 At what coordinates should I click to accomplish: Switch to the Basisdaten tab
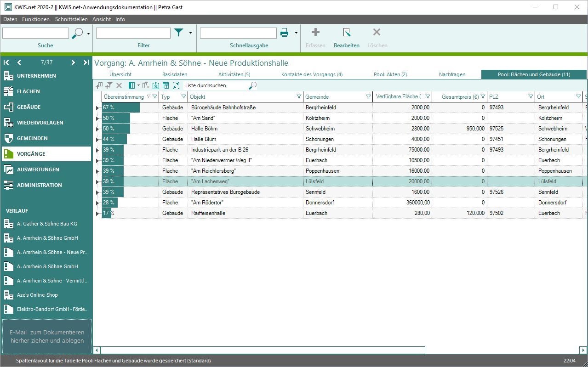click(175, 74)
